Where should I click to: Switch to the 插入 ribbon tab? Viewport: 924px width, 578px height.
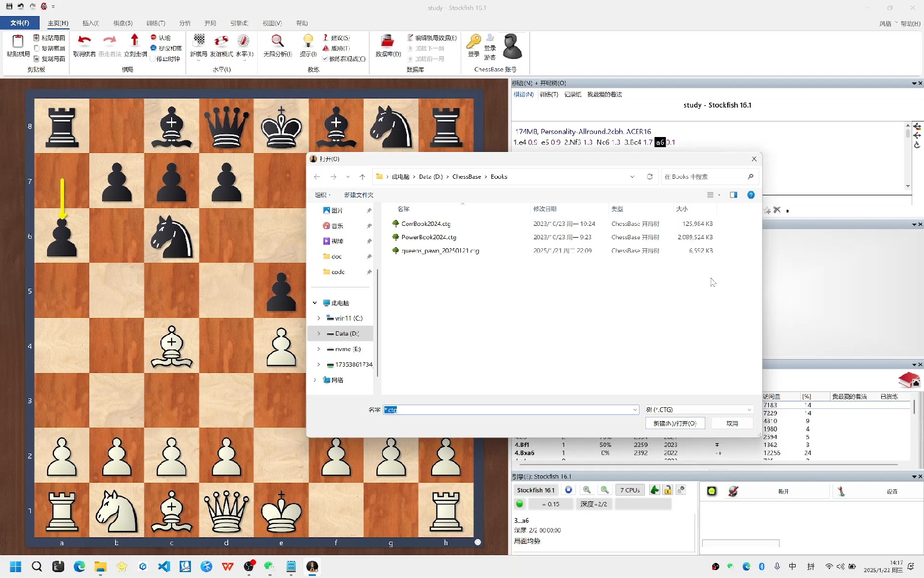click(91, 23)
